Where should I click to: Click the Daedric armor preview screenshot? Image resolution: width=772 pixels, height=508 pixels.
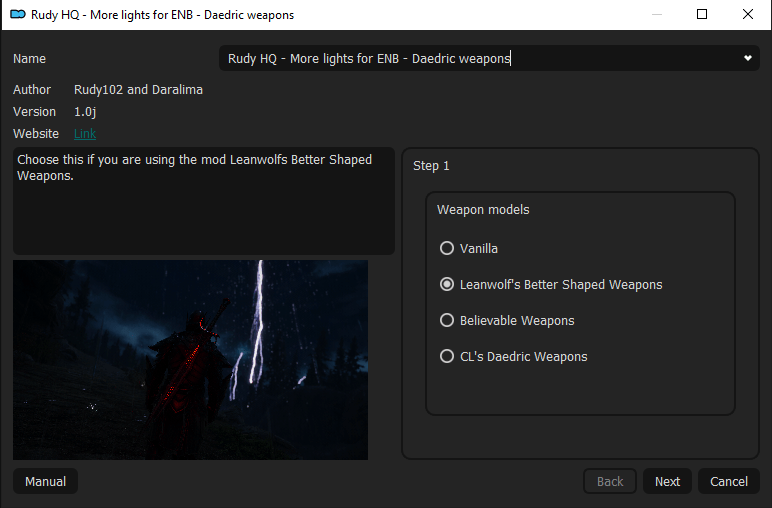191,360
